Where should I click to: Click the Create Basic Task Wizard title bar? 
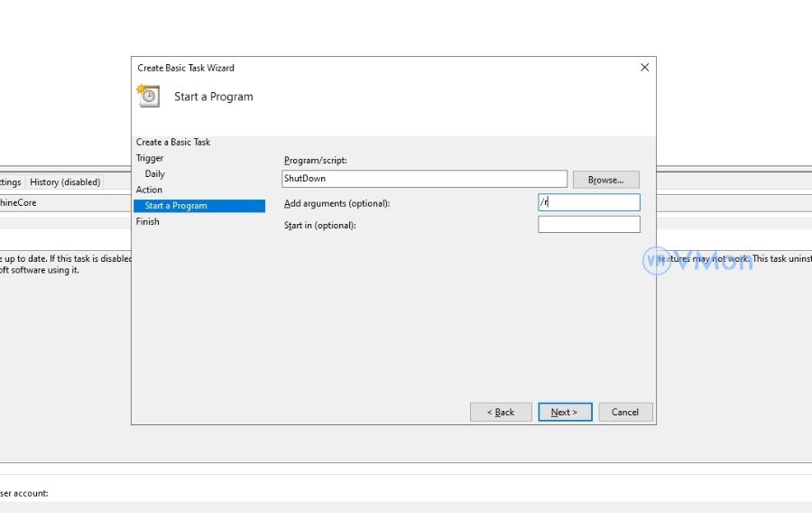pyautogui.click(x=361, y=68)
